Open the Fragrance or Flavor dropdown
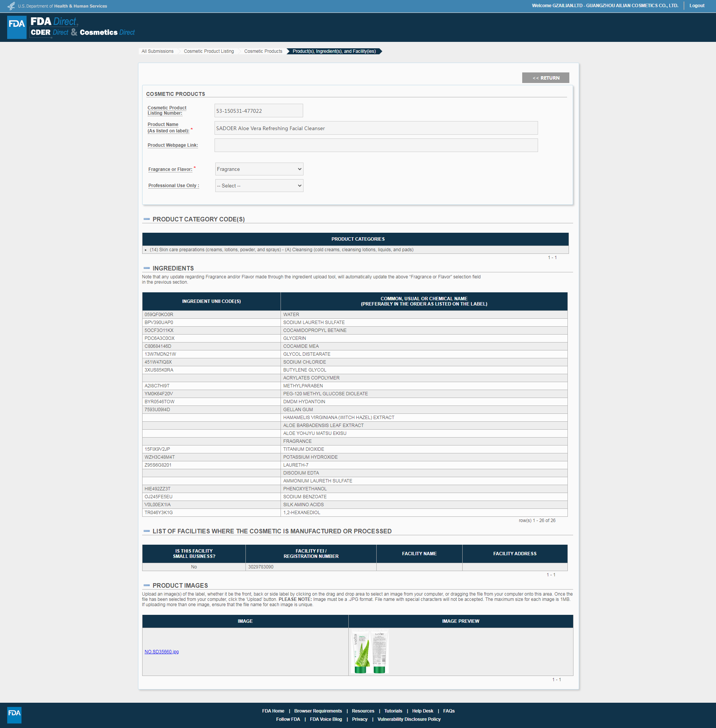 (259, 169)
